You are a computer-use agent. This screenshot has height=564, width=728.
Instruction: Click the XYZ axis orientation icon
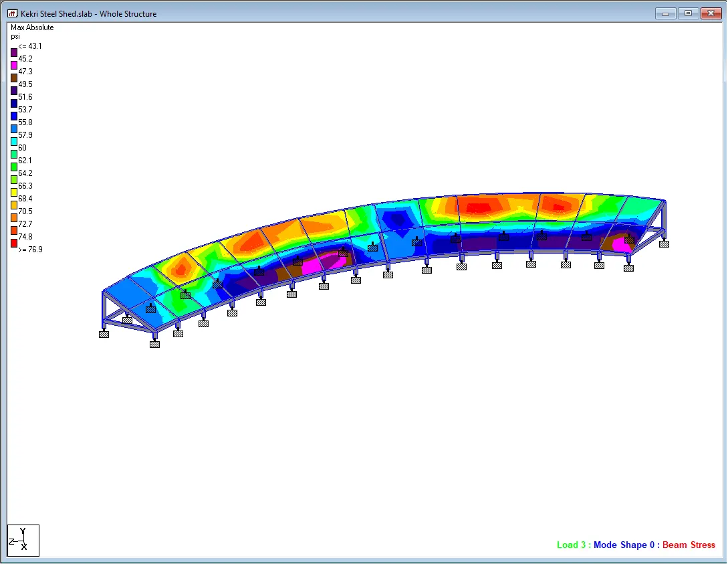[23, 541]
